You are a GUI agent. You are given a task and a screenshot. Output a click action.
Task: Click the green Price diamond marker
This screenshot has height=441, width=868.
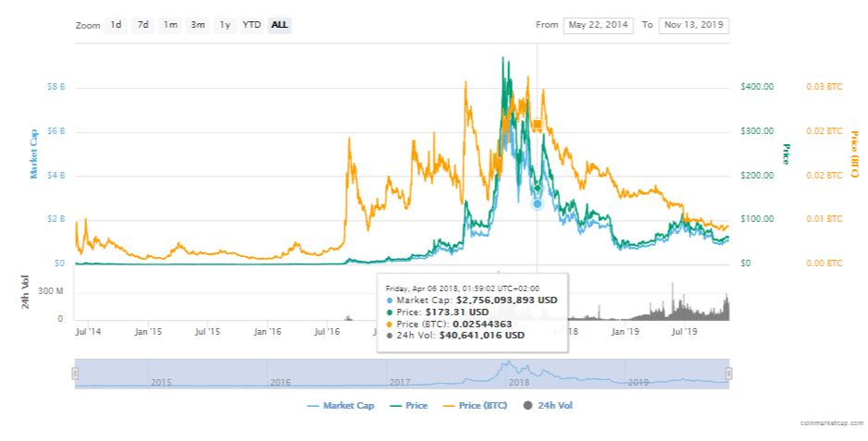click(537, 189)
